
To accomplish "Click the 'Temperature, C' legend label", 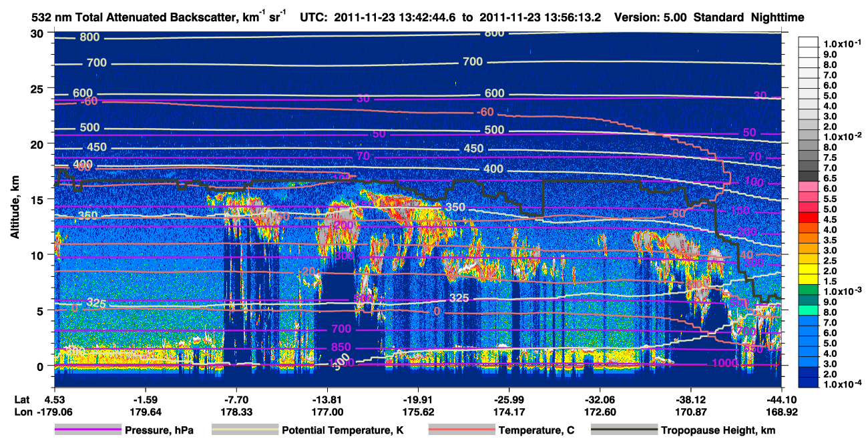I will point(537,430).
